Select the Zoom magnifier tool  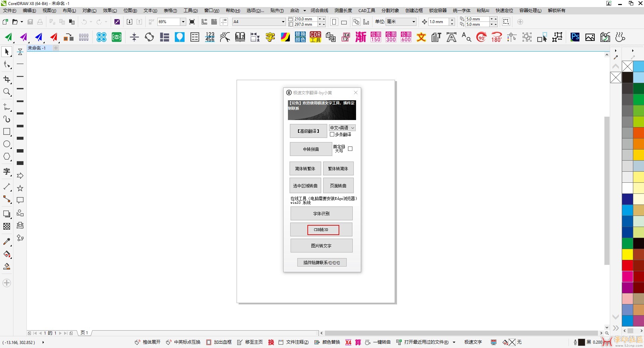click(7, 92)
